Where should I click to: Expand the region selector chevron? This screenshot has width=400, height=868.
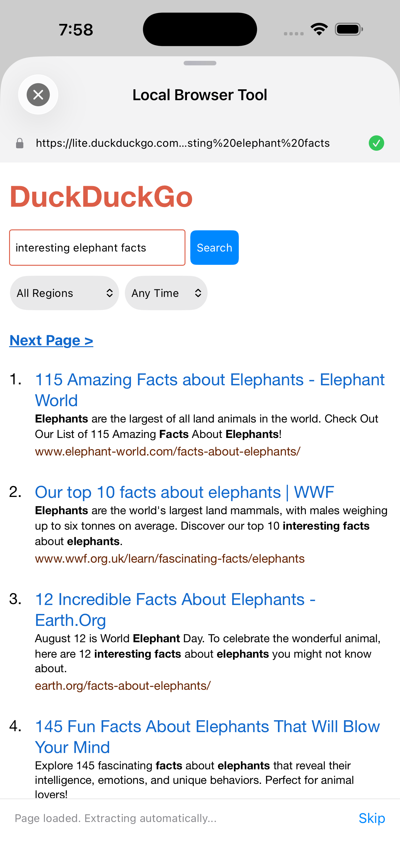click(110, 293)
